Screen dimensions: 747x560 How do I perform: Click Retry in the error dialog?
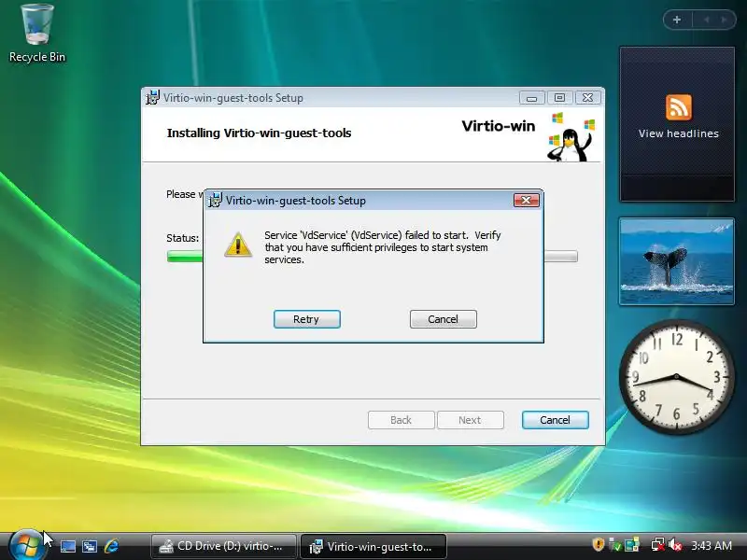click(307, 319)
